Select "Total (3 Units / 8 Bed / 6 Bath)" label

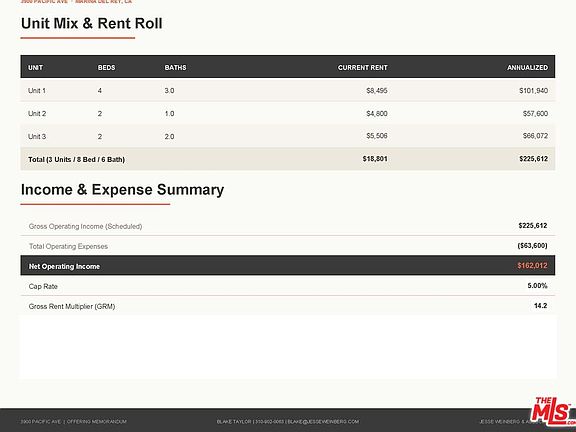point(76,159)
